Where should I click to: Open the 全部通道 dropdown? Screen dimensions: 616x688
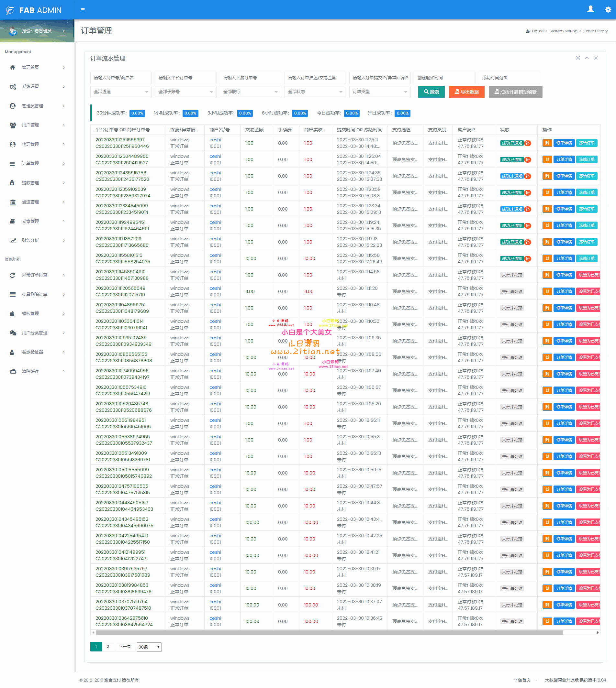coord(121,92)
